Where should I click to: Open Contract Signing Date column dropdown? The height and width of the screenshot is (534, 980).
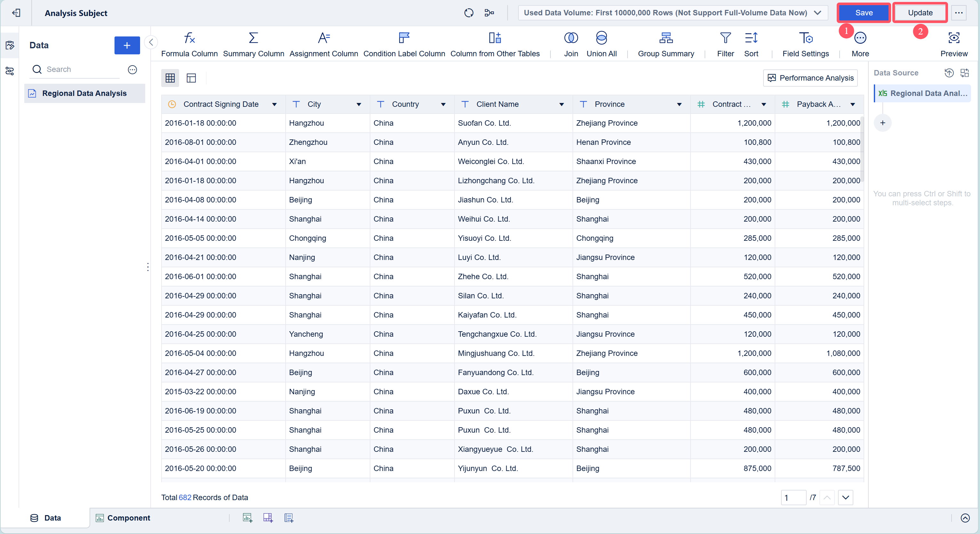point(274,104)
